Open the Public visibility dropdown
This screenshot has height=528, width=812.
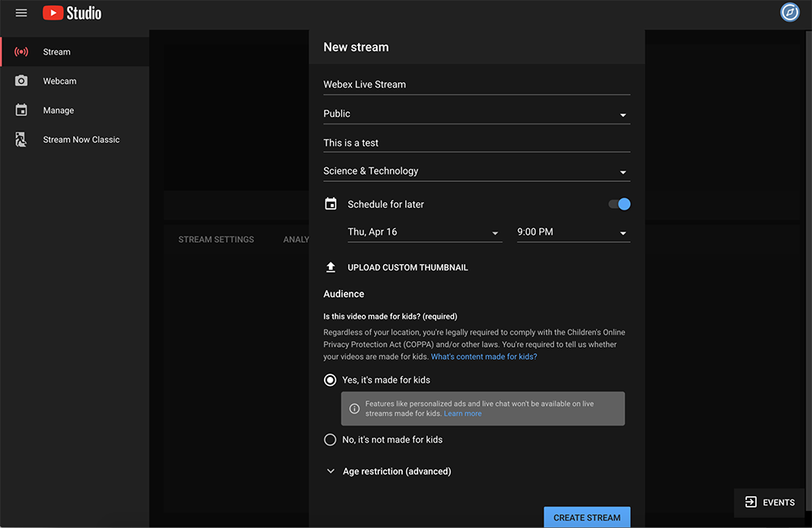[x=477, y=114]
